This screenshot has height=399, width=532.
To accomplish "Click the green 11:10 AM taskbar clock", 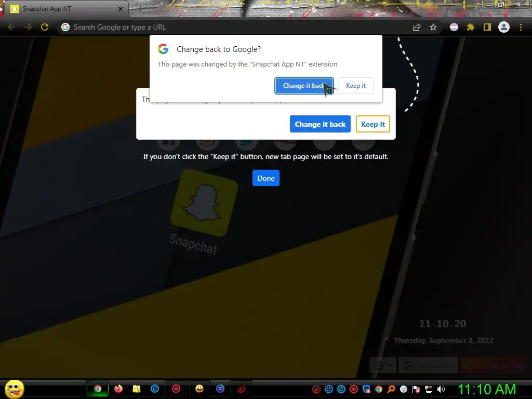I will coord(487,389).
